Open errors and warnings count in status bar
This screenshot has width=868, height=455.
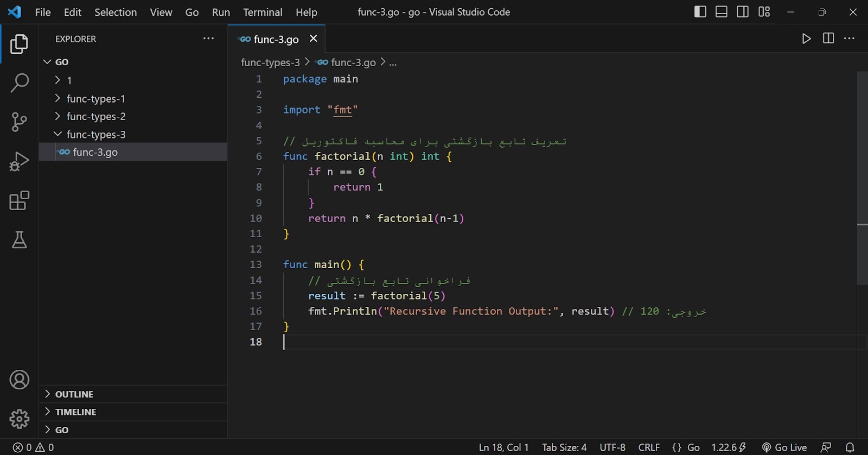pos(34,447)
